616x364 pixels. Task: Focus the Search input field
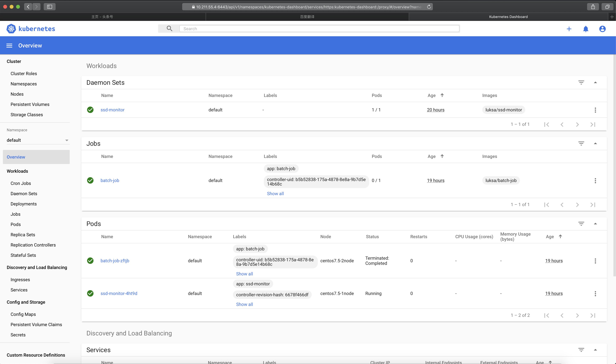tap(319, 29)
